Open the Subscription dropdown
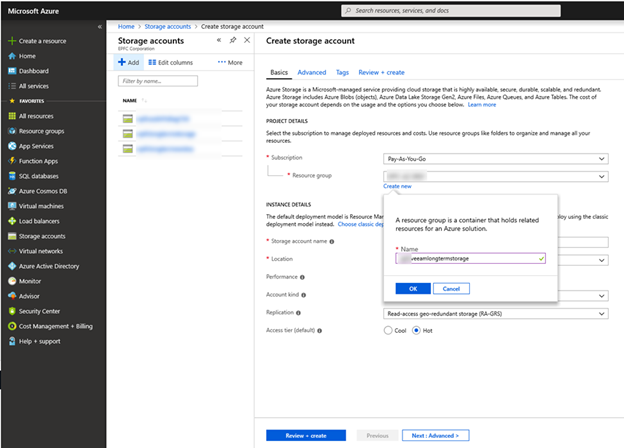The width and height of the screenshot is (624, 448). [496, 159]
